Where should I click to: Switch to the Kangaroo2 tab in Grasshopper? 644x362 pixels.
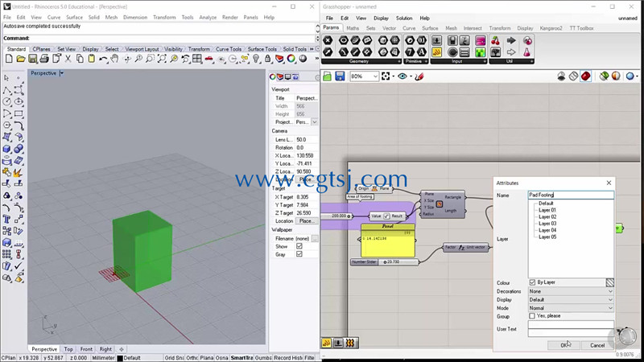[551, 28]
